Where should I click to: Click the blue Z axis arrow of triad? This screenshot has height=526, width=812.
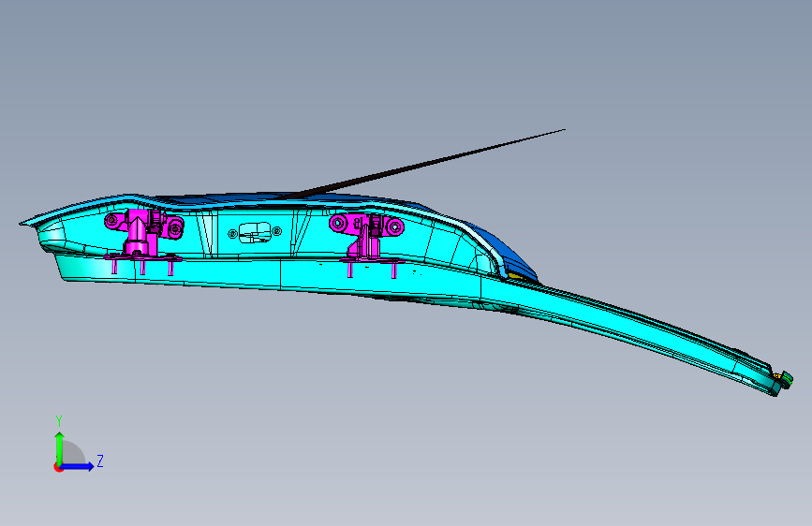point(78,466)
